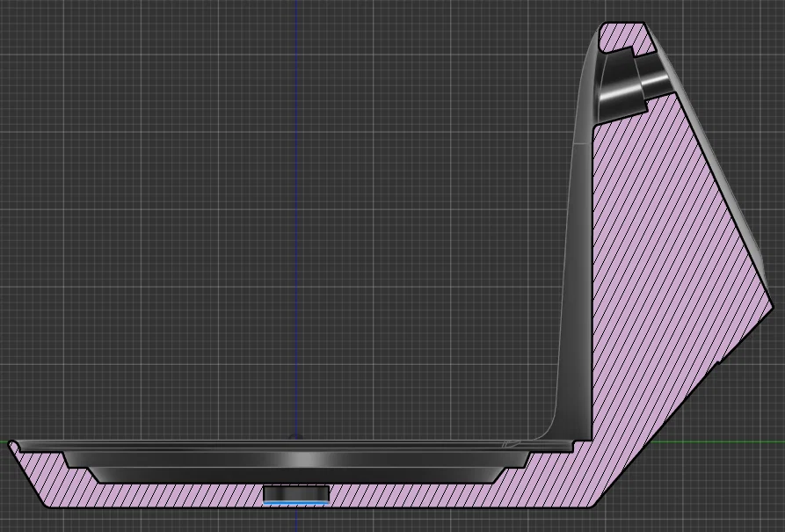Viewport: 785px width, 532px height.
Task: Pick the highlighted blue edge under the bottom pocket
Action: click(x=296, y=503)
